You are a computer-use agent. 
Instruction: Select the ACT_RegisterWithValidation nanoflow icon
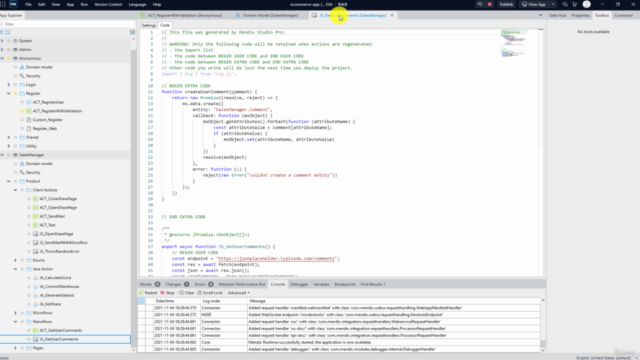tap(29, 111)
